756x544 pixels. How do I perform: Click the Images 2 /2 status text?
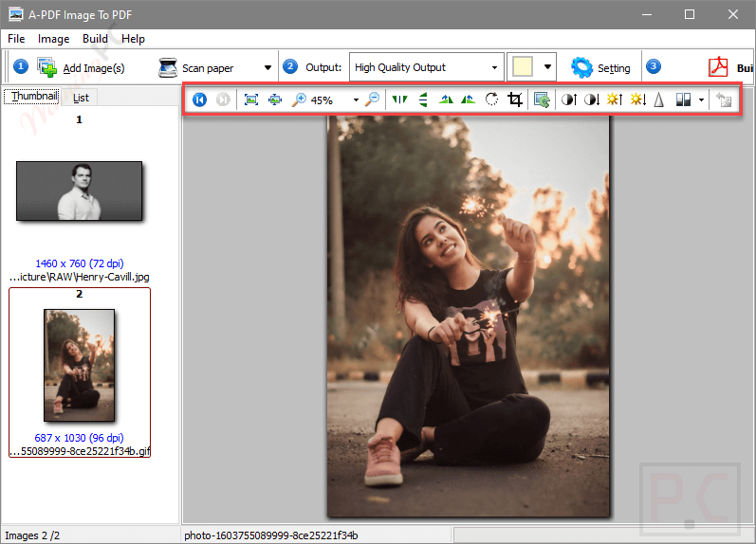(x=32, y=535)
